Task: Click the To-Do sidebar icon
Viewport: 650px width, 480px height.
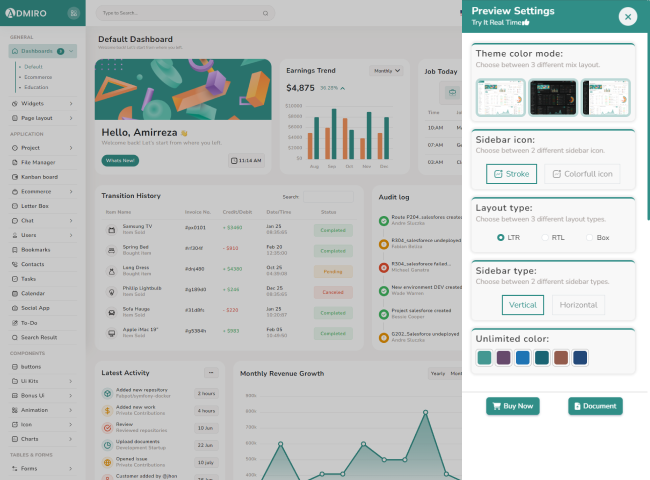Action: point(14,323)
